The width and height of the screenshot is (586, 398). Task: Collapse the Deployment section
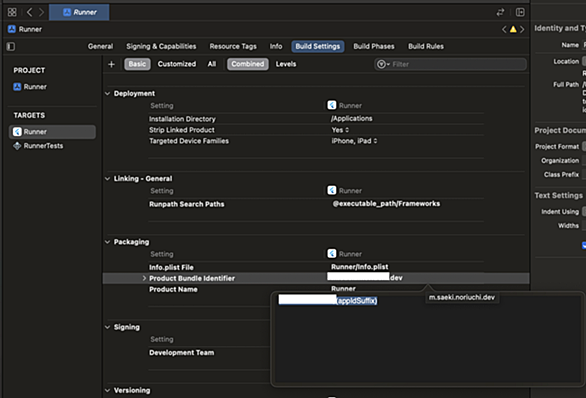click(x=107, y=93)
